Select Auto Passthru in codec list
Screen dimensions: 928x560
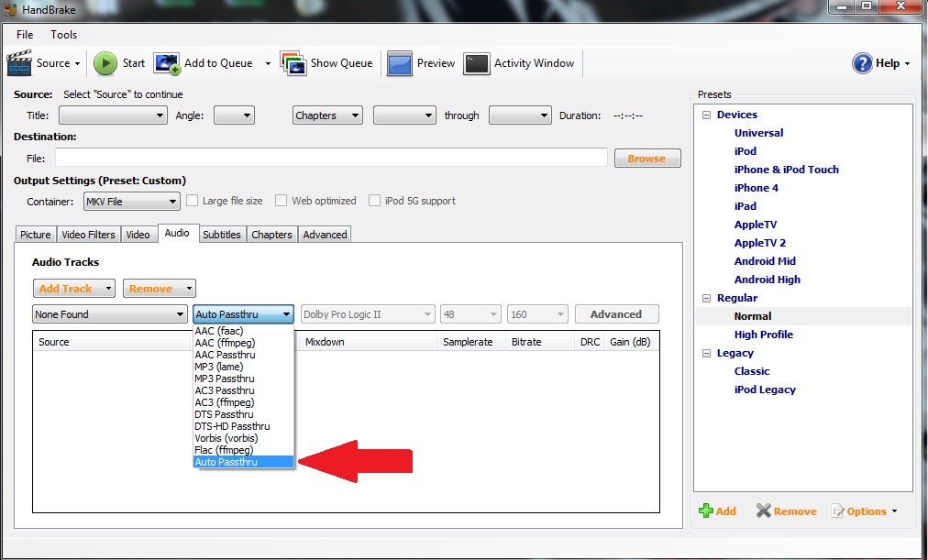point(243,462)
